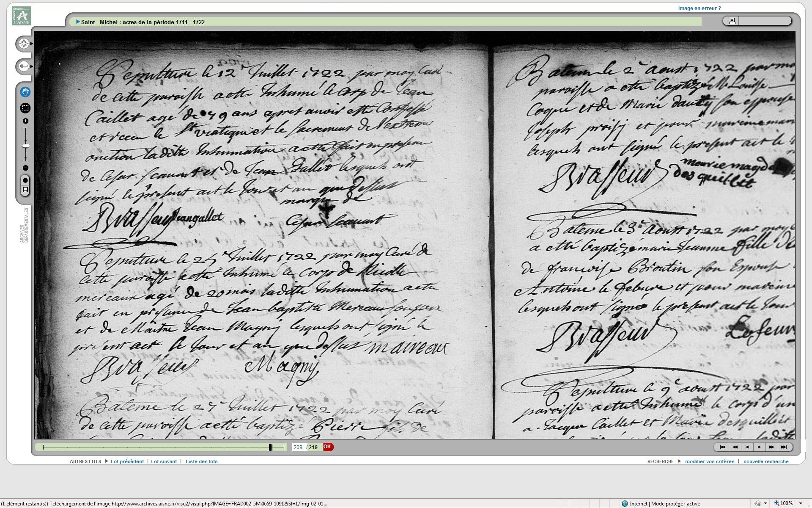812x508 pixels.
Task: Open the Liste des lots link
Action: pyautogui.click(x=201, y=461)
